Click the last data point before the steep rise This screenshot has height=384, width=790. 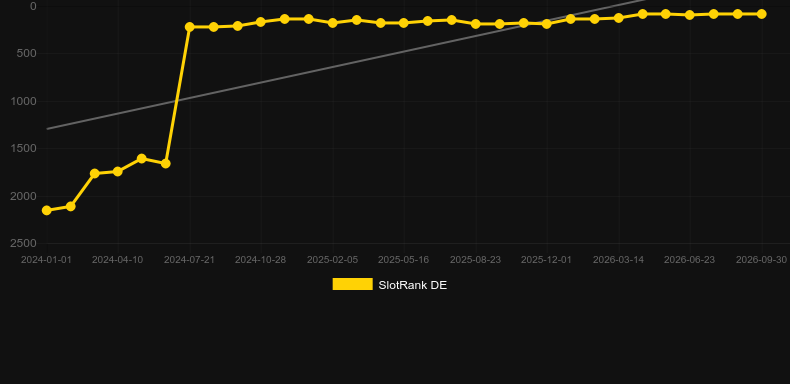(x=165, y=163)
